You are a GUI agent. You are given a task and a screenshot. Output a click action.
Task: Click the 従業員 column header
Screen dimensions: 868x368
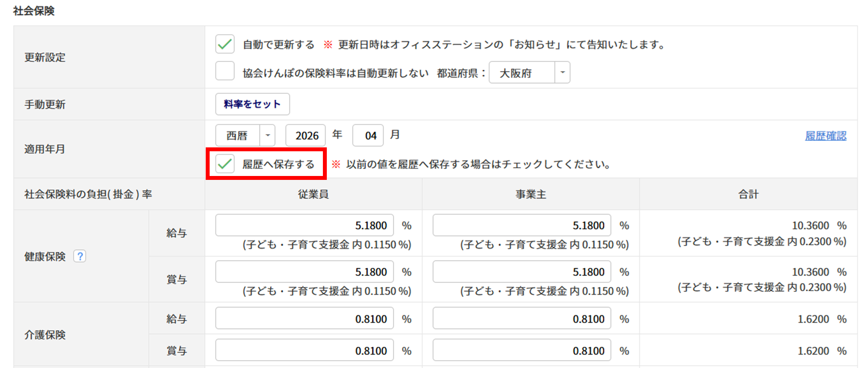[313, 194]
